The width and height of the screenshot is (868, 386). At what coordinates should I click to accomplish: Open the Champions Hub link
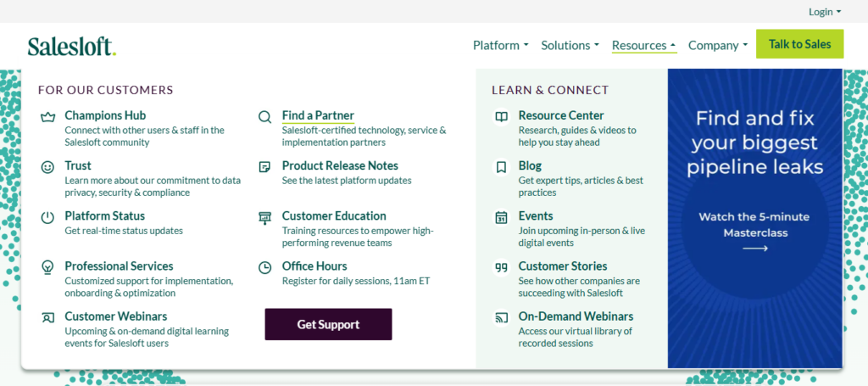[x=105, y=115]
